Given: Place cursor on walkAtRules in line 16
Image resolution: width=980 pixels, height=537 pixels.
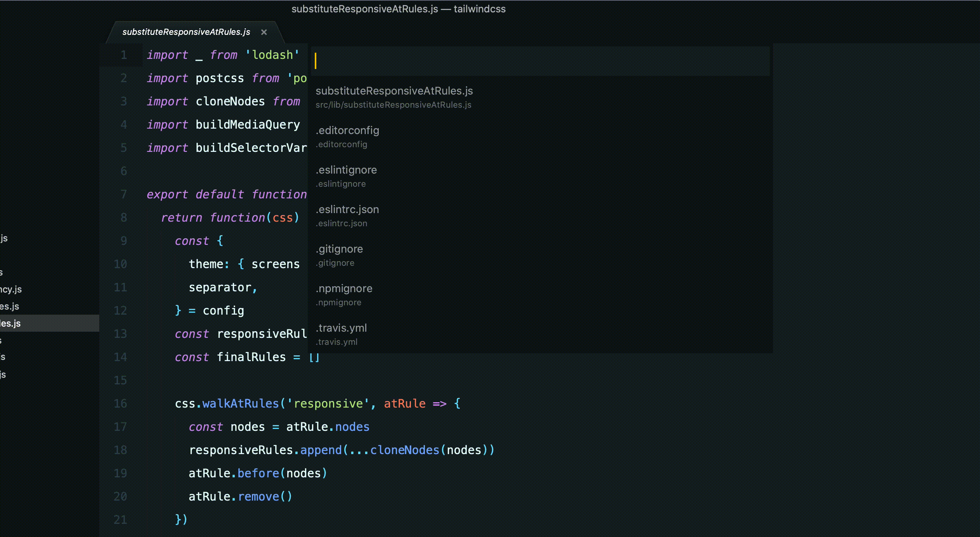Looking at the screenshot, I should tap(240, 404).
